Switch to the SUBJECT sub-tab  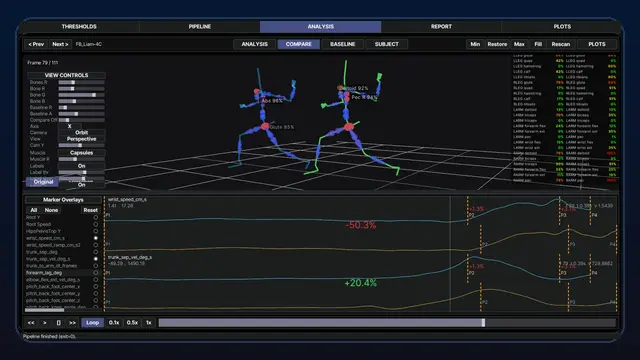[x=387, y=44]
